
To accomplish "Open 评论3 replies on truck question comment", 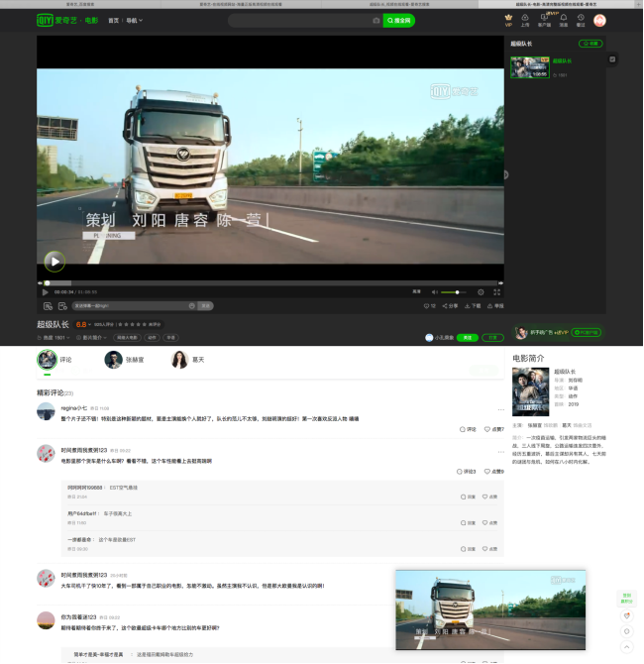I will coord(467,472).
